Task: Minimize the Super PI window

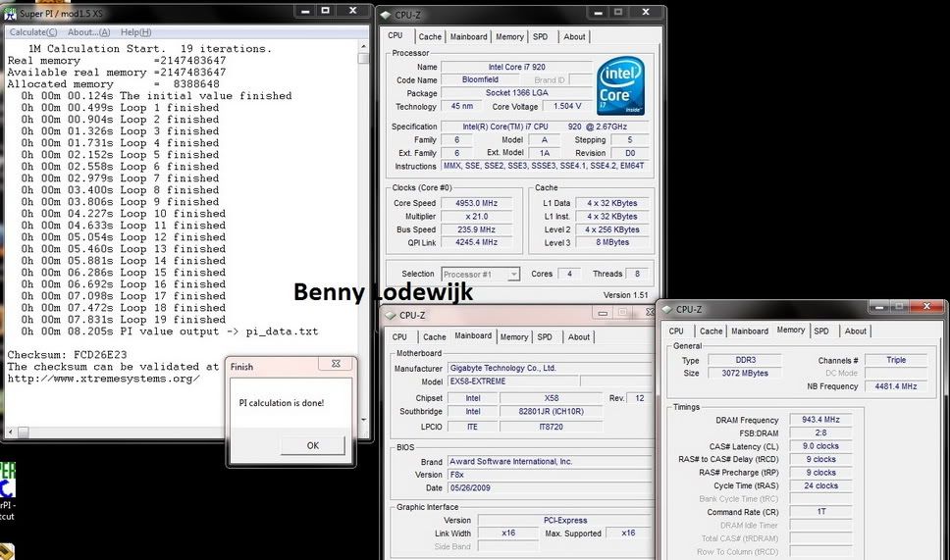Action: (305, 11)
